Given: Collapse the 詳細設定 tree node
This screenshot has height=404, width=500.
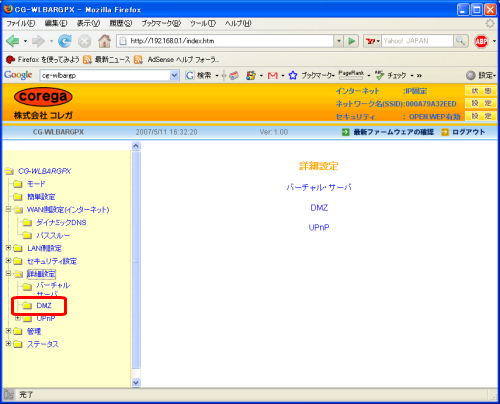Looking at the screenshot, I should click(9, 274).
